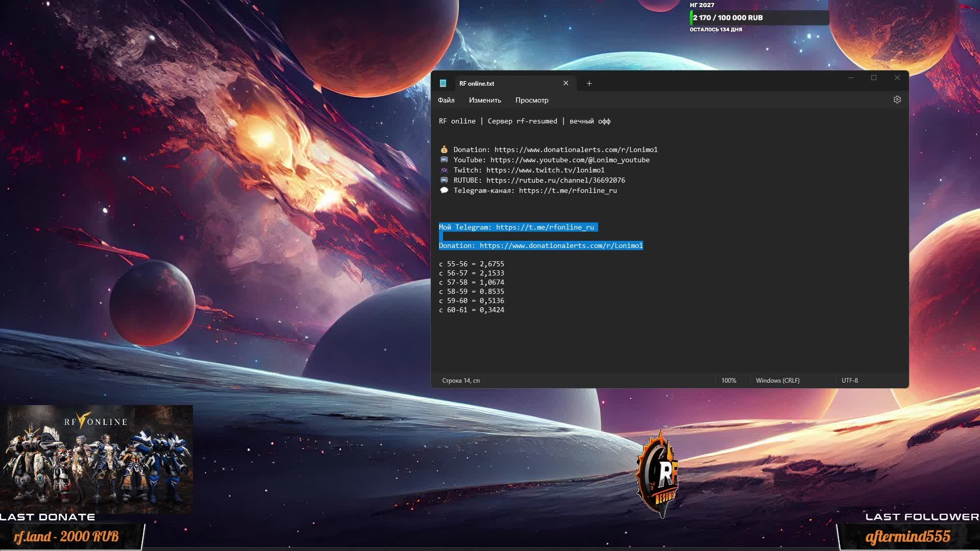980x551 pixels.
Task: Click Windows (CRLF) line ending indicator
Action: (777, 381)
